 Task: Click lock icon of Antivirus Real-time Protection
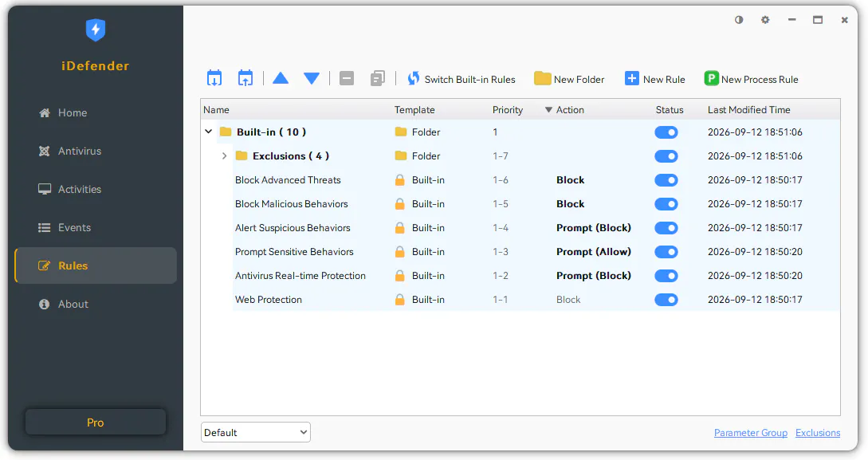tap(399, 275)
